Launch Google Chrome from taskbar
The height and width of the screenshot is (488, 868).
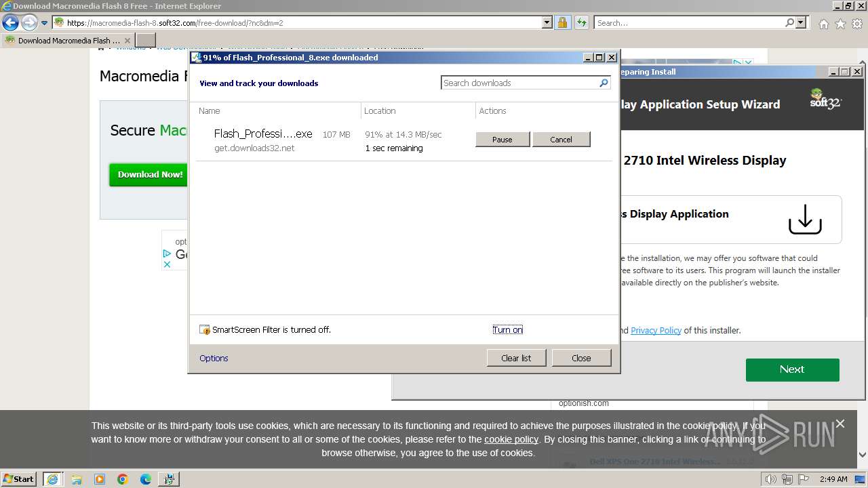pyautogui.click(x=123, y=479)
